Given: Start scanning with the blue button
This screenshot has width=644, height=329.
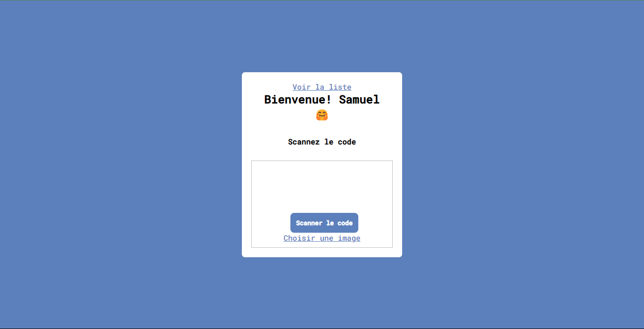Looking at the screenshot, I should click(324, 223).
